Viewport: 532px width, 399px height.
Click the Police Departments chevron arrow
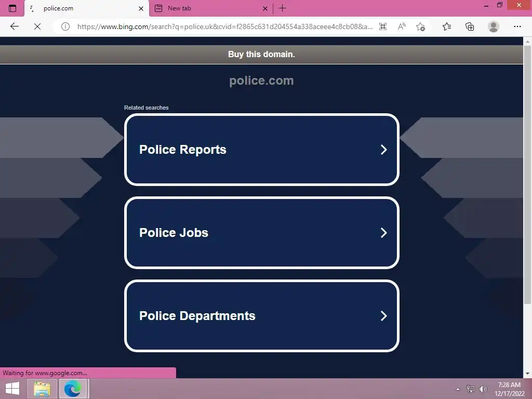pos(384,316)
